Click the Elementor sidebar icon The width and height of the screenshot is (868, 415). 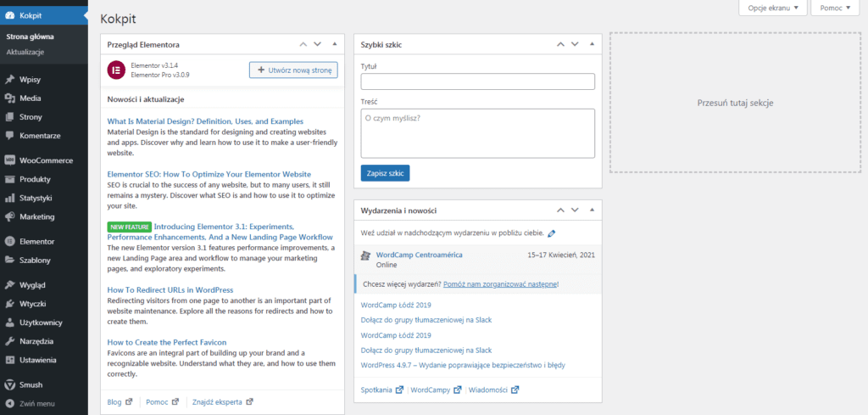coord(9,242)
